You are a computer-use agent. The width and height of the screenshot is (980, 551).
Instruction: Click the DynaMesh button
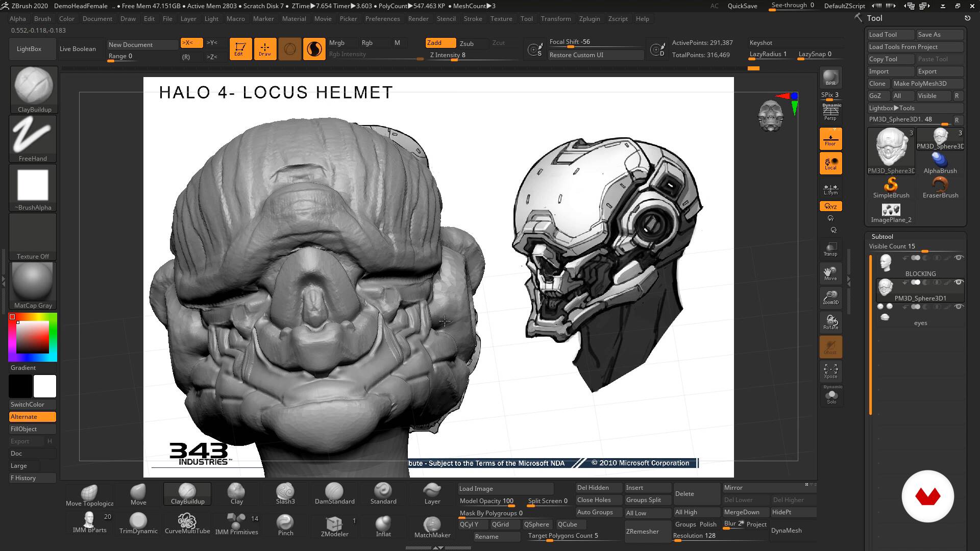point(793,531)
